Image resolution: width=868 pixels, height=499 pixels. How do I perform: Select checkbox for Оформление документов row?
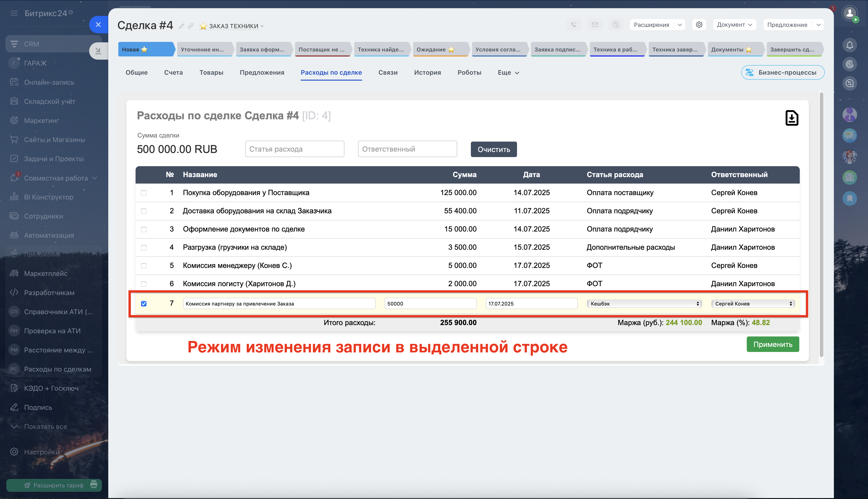coord(144,229)
